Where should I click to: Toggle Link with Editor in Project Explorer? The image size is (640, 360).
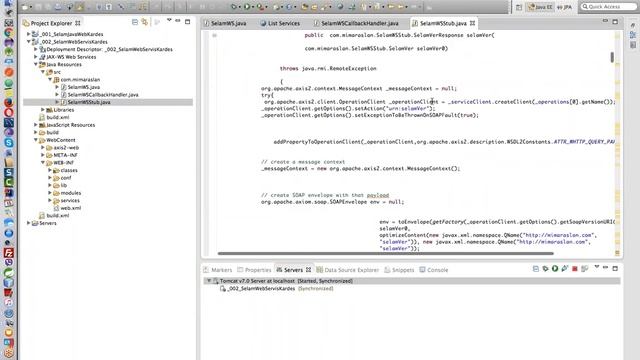pyautogui.click(x=144, y=22)
